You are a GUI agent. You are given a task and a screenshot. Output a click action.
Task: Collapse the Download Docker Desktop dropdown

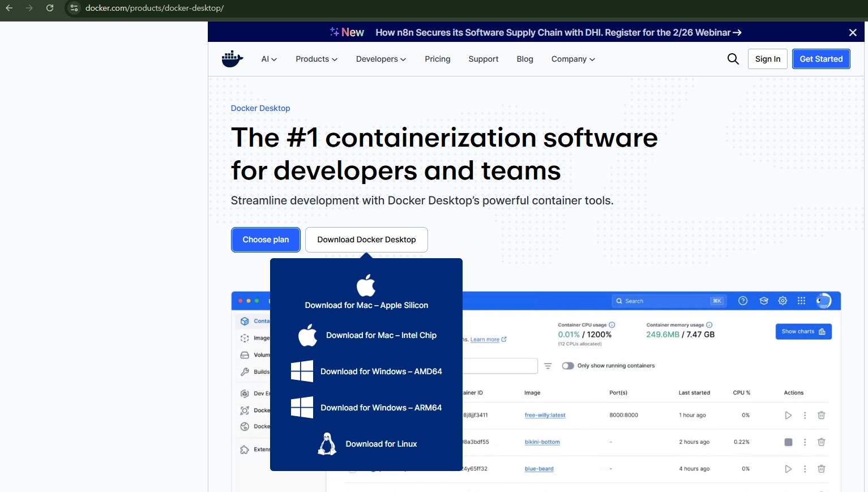(x=366, y=239)
